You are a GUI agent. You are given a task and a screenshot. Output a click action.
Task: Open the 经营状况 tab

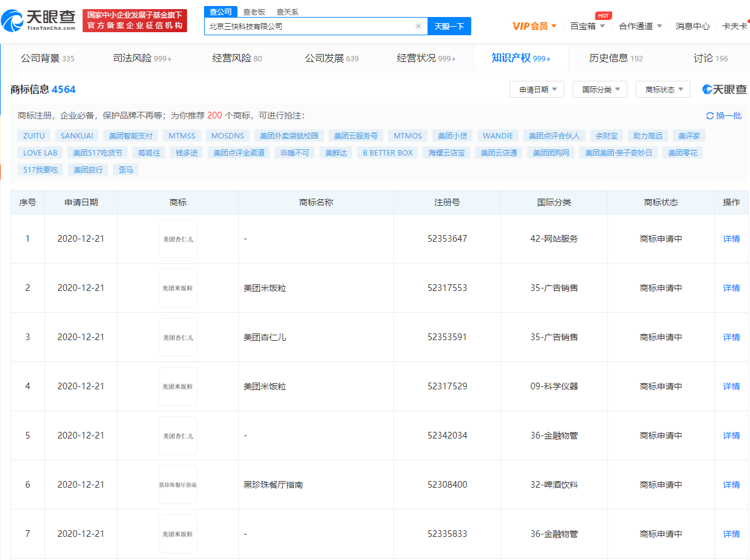pyautogui.click(x=426, y=58)
